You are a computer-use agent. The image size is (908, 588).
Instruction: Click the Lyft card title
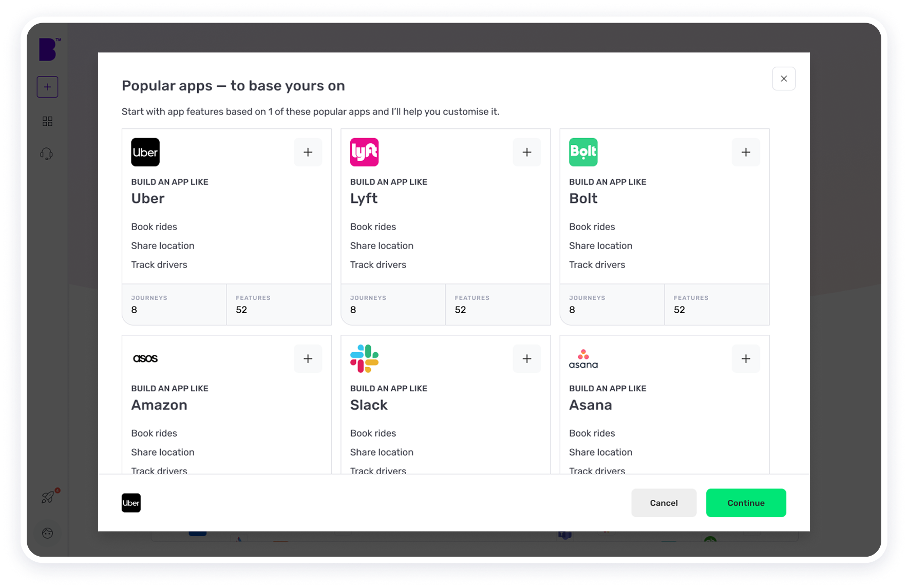[x=364, y=198]
